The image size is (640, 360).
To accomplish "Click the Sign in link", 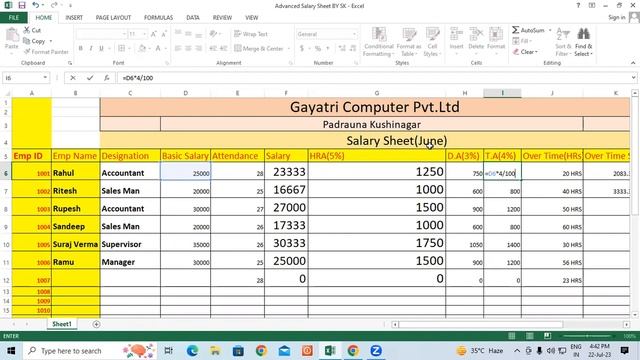I will pyautogui.click(x=616, y=18).
